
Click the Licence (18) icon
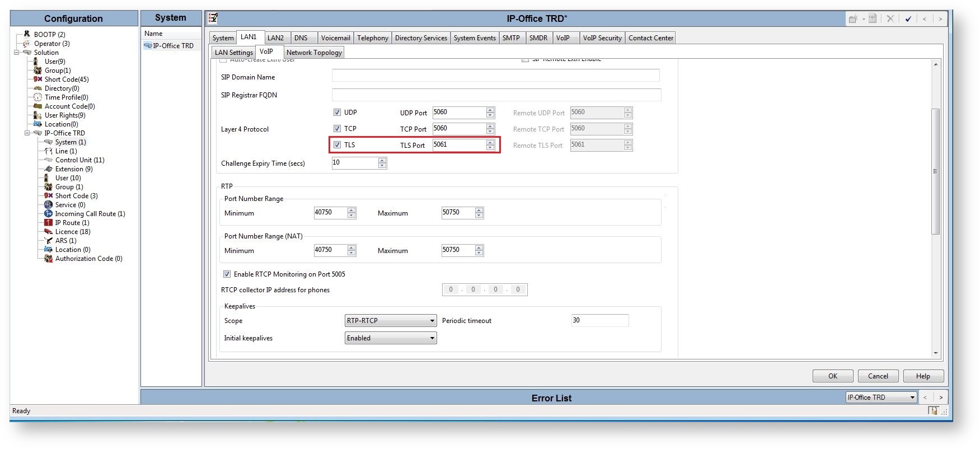pyautogui.click(x=48, y=231)
